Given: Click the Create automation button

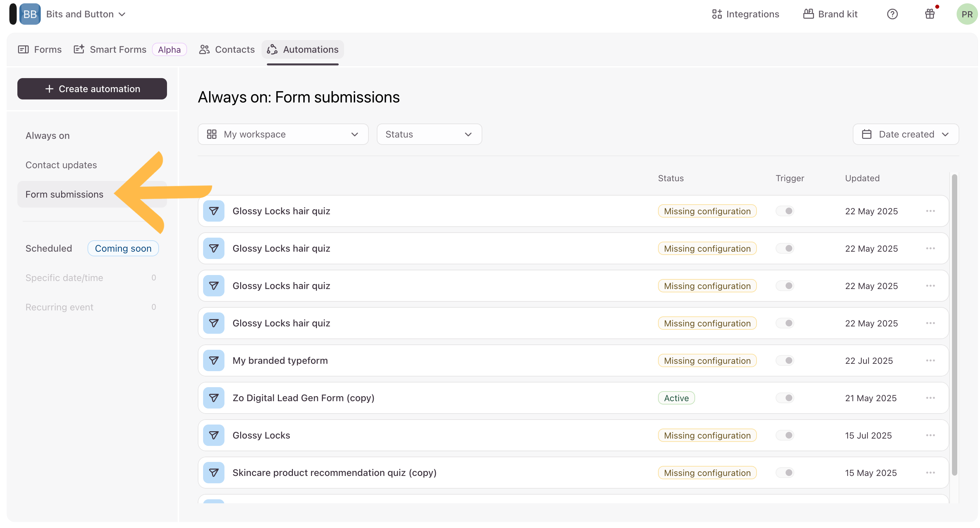Looking at the screenshot, I should [92, 88].
